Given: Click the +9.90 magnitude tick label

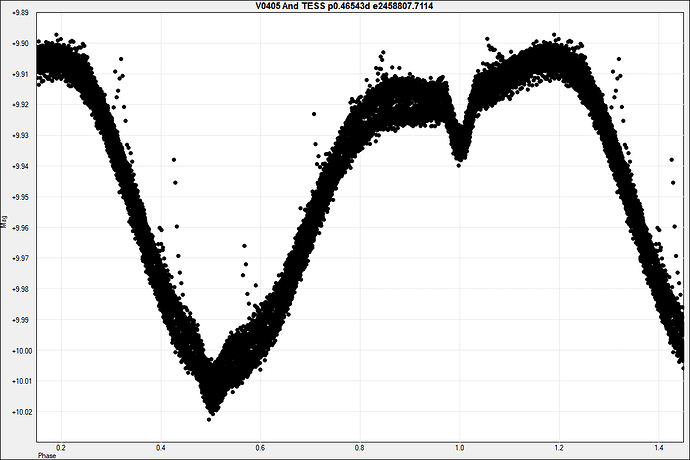Looking at the screenshot, I should 20,44.
